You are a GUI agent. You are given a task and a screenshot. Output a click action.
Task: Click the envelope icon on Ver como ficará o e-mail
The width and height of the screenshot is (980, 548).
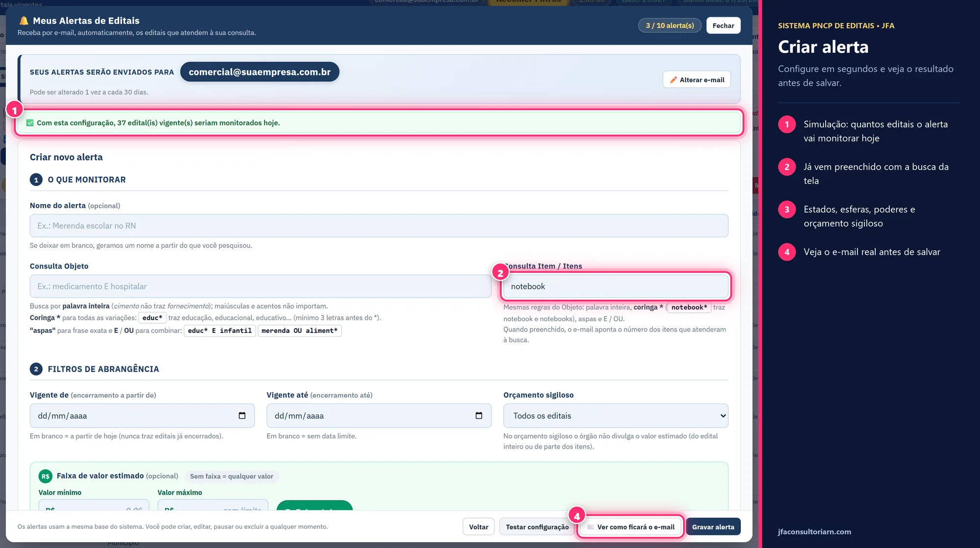coord(591,527)
